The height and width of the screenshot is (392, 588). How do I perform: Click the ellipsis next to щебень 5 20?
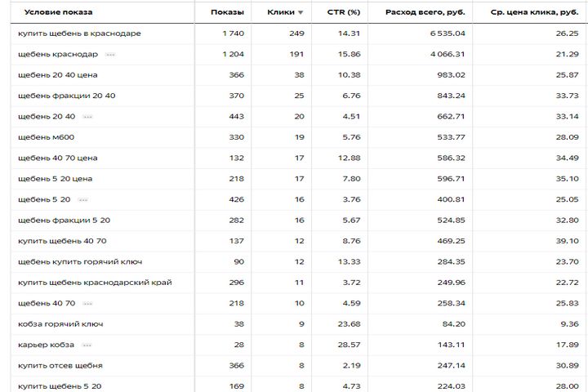point(82,199)
